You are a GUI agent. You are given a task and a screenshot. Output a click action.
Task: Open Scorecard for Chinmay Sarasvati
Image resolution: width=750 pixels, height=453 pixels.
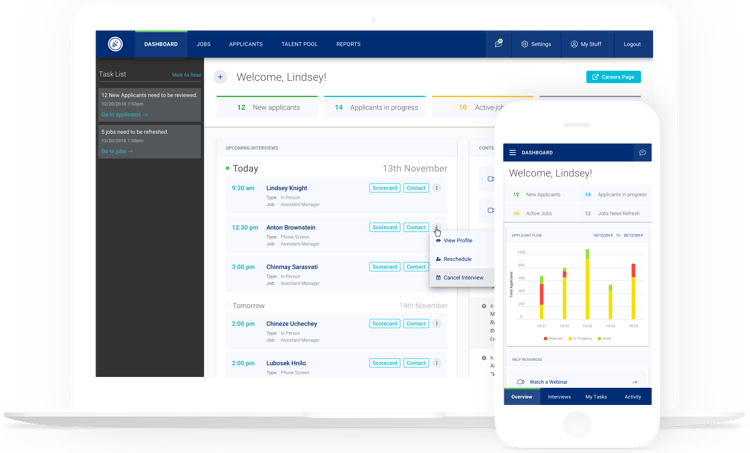click(x=384, y=267)
